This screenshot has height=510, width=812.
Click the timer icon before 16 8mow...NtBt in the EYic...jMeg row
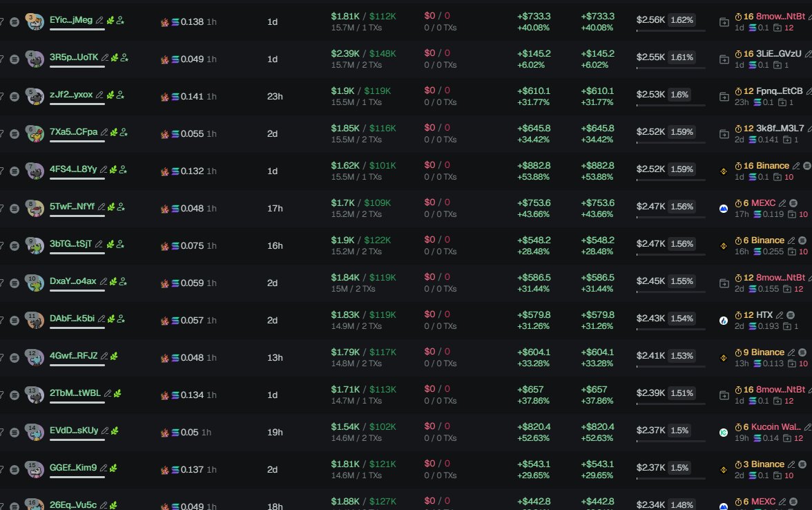pyautogui.click(x=739, y=17)
